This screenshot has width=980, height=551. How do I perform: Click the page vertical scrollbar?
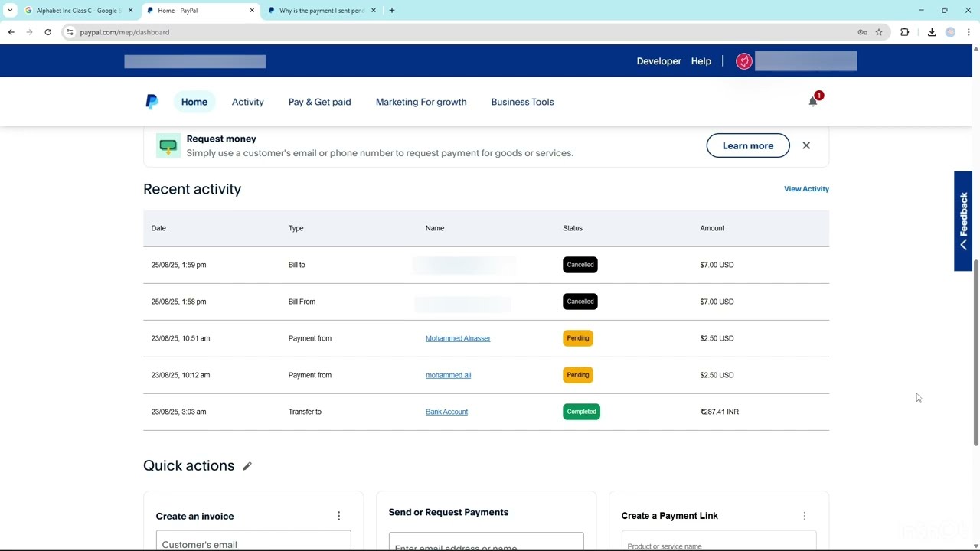(x=976, y=352)
